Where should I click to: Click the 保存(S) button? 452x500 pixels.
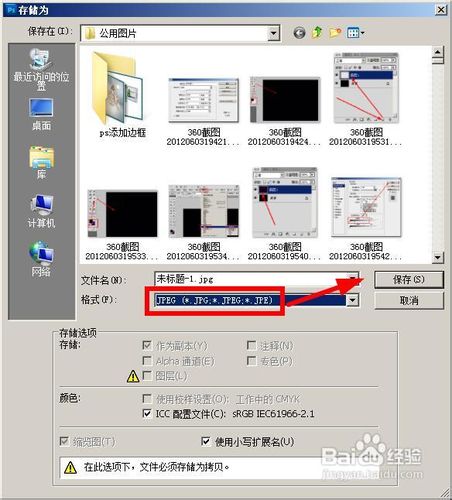[409, 279]
